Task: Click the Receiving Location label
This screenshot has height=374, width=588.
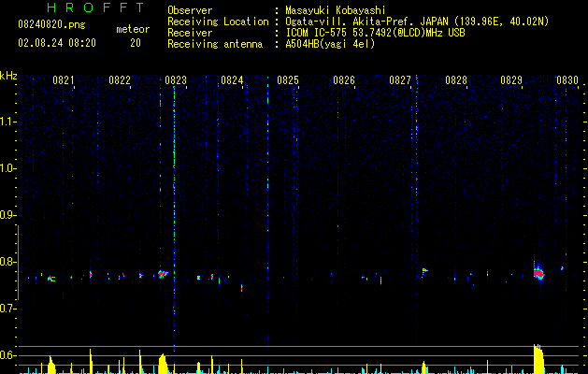Action: click(218, 22)
